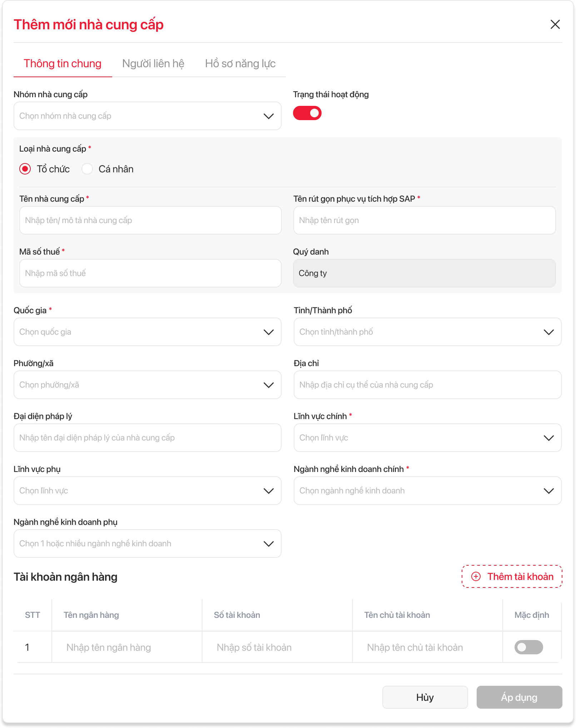
Task: Enable Mặc định switch for bank account 1
Action: point(528,647)
